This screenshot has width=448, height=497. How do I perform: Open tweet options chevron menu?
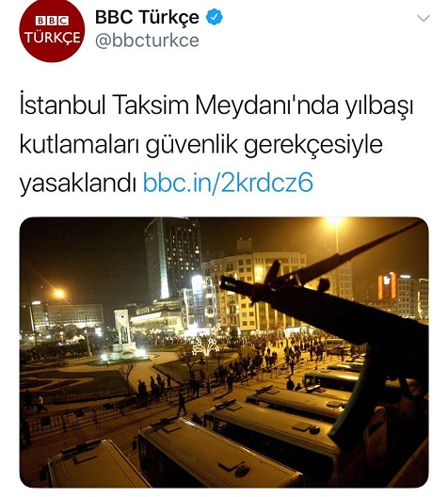(x=424, y=18)
